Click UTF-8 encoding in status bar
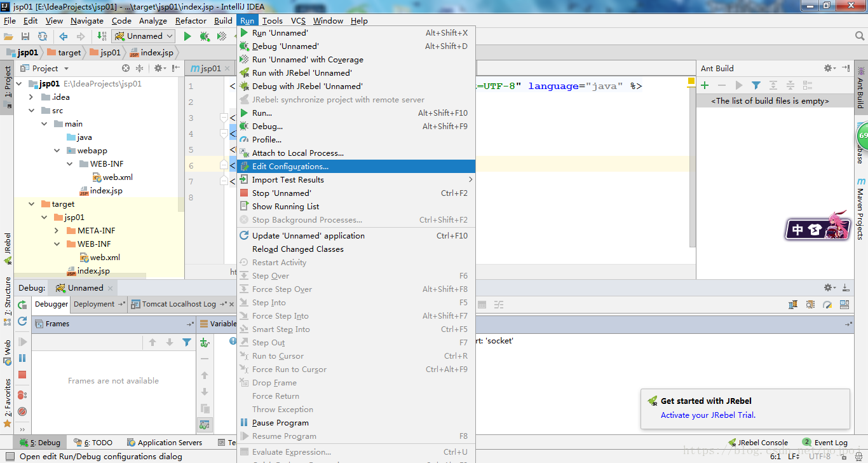 820,456
